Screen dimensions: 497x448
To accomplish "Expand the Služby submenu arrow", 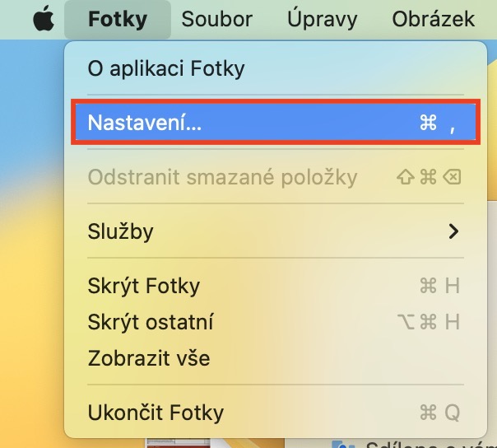I will pyautogui.click(x=453, y=231).
